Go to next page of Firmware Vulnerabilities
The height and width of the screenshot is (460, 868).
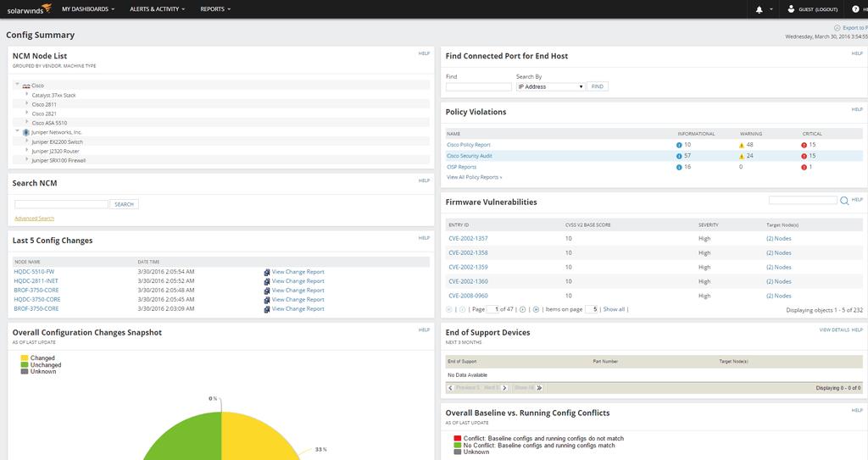522,309
